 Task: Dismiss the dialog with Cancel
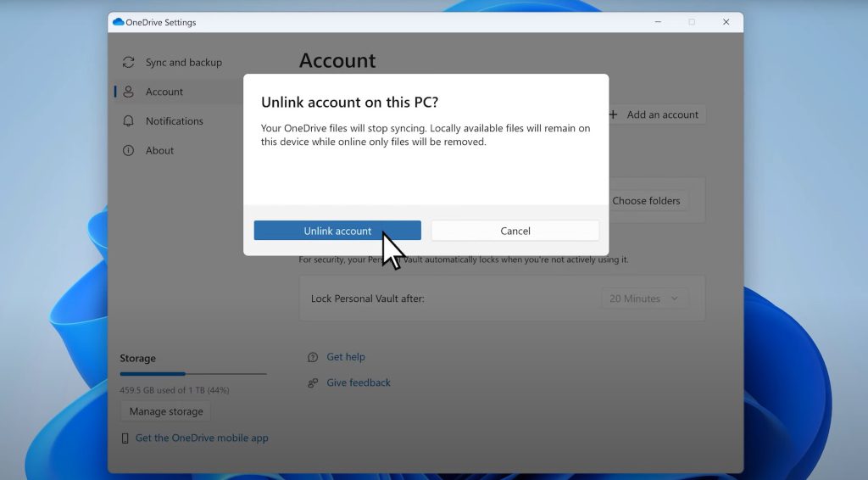[x=515, y=231]
